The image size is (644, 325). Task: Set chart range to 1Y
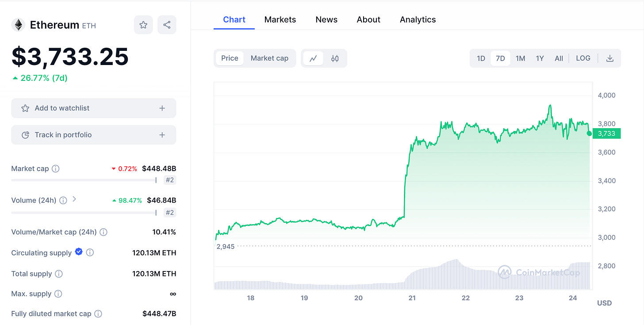click(540, 58)
